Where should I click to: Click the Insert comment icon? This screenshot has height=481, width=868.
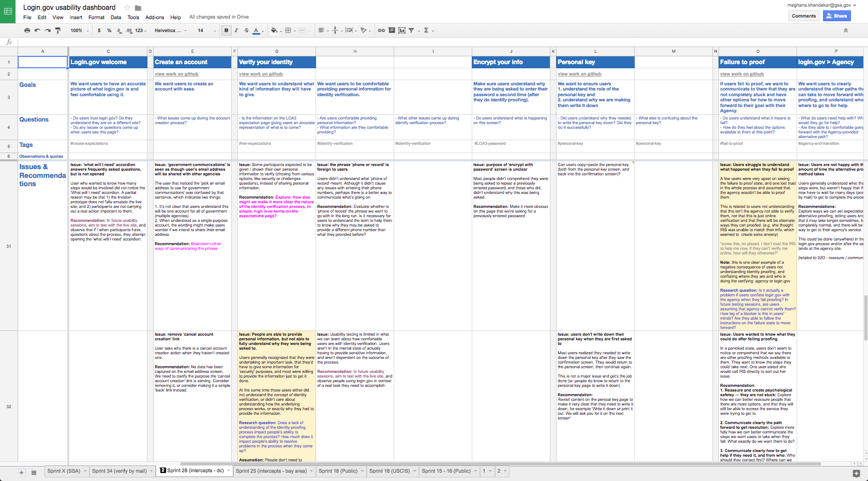tap(392, 31)
